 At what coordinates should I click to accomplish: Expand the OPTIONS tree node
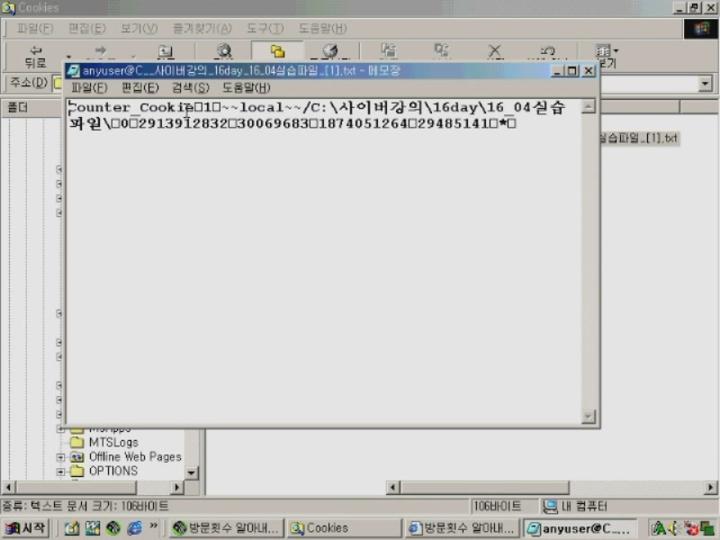coord(60,472)
